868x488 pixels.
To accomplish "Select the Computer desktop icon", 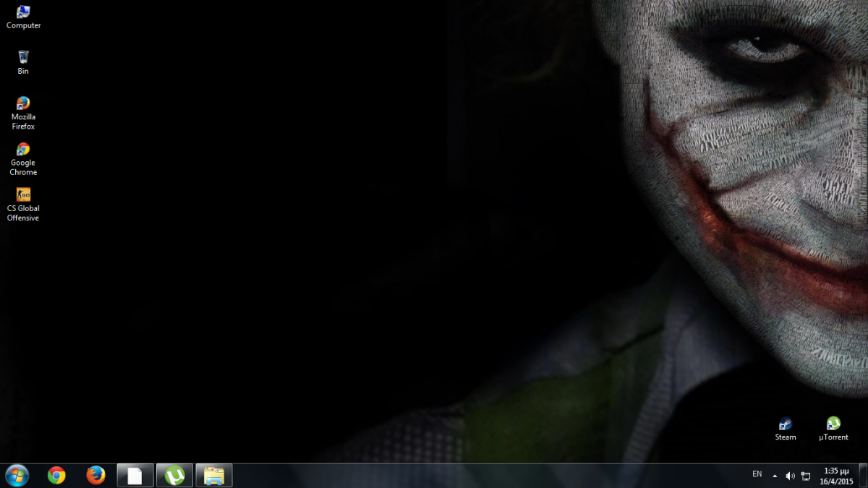I will pos(23,17).
